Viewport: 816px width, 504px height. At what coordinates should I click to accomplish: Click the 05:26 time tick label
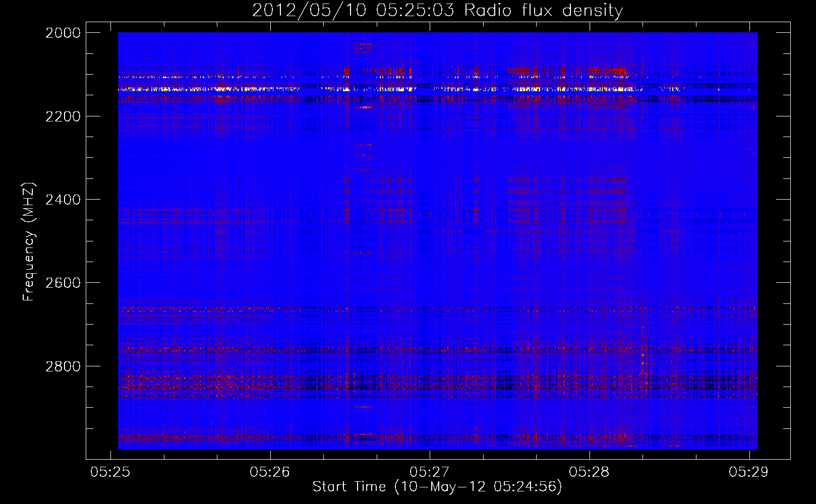tap(270, 472)
